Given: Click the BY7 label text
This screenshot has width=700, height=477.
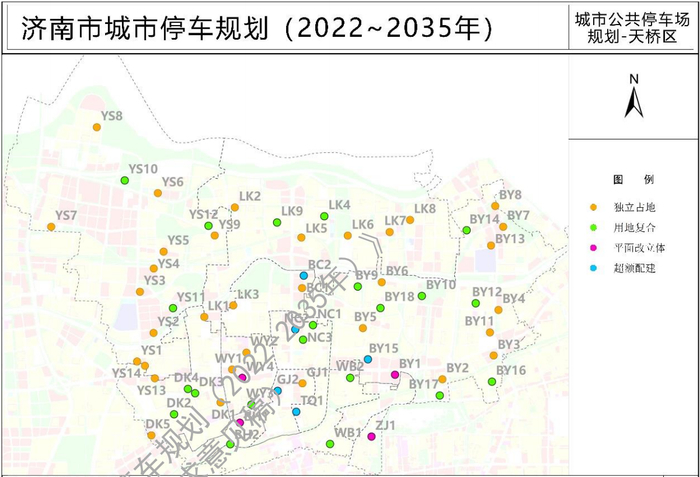Looking at the screenshot, I should click(518, 215).
